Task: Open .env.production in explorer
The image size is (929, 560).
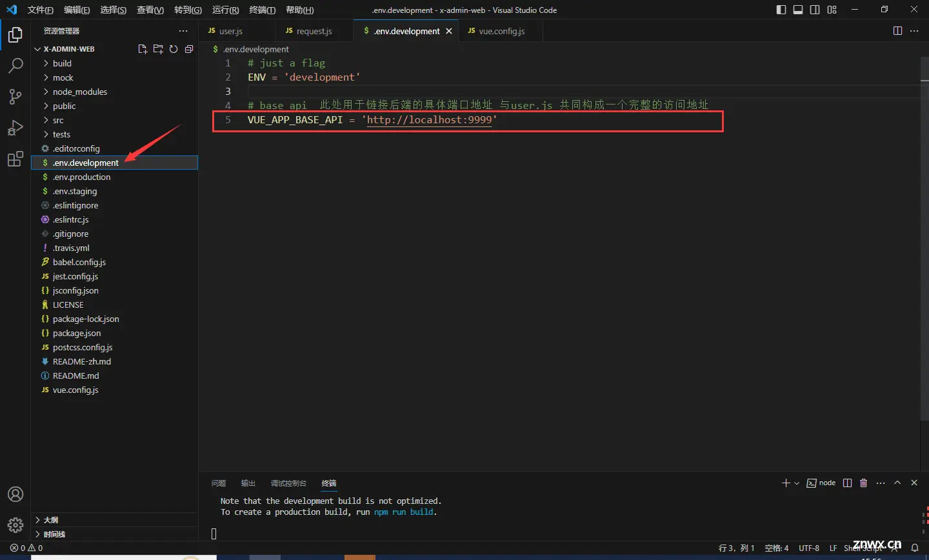Action: coord(114,177)
